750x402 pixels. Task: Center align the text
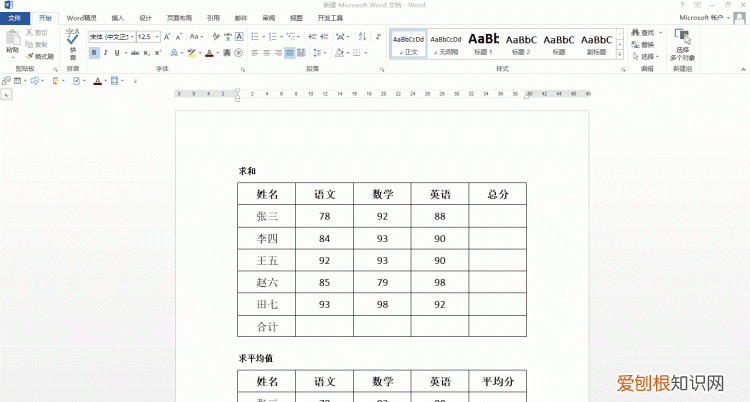tap(267, 53)
